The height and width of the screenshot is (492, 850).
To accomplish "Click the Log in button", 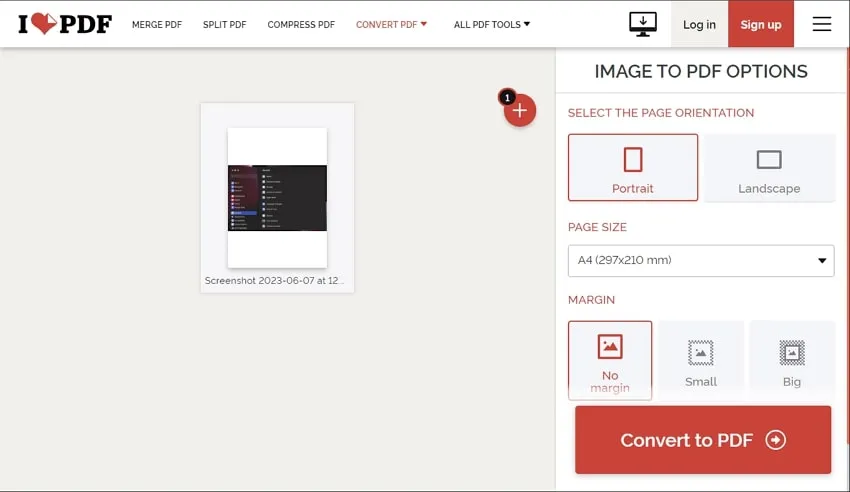I will point(699,24).
